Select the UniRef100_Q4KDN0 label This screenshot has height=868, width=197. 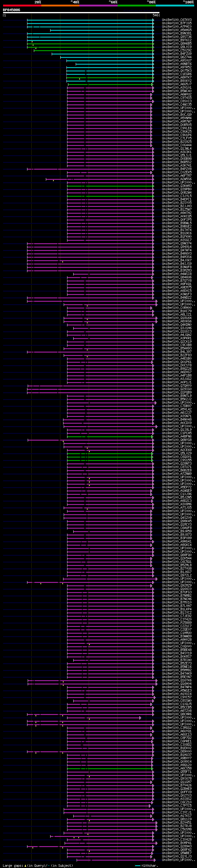click(x=177, y=325)
